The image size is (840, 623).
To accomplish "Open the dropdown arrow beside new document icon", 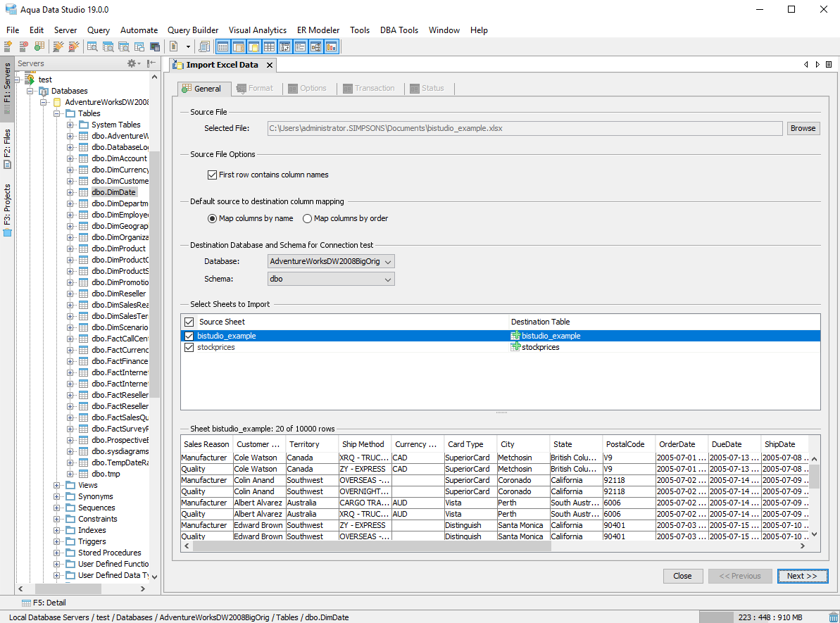I will click(188, 46).
